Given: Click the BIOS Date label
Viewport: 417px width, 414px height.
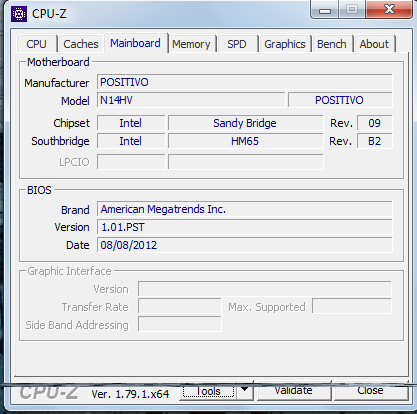Looking at the screenshot, I should [x=78, y=245].
